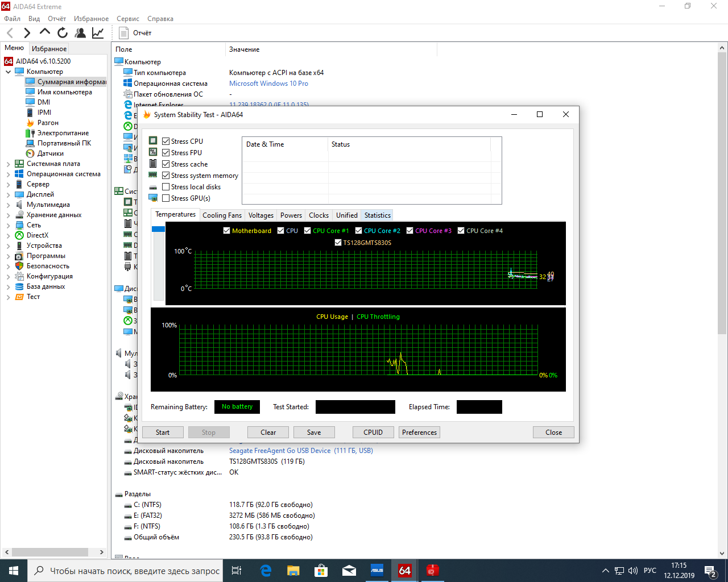Click the Save button
The height and width of the screenshot is (582, 728).
pos(314,433)
